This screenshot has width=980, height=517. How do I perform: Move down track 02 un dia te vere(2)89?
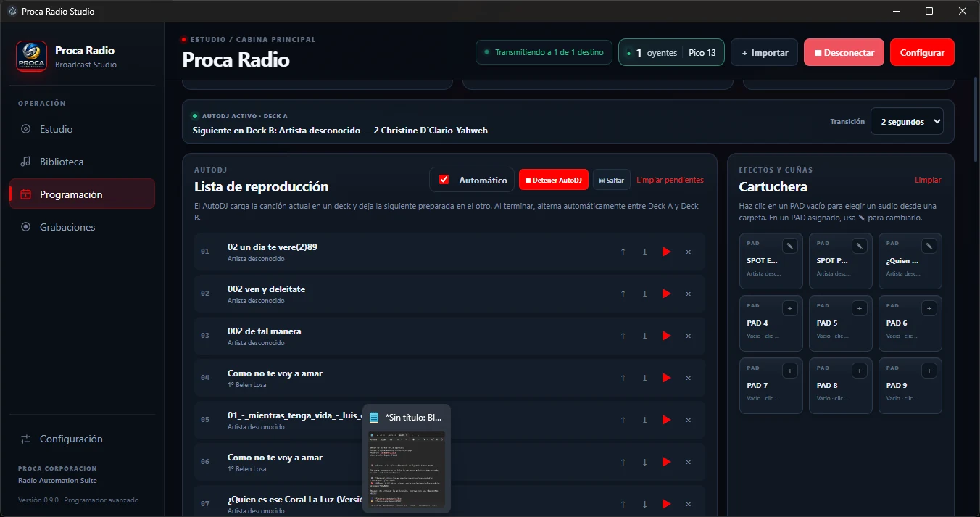tap(644, 252)
